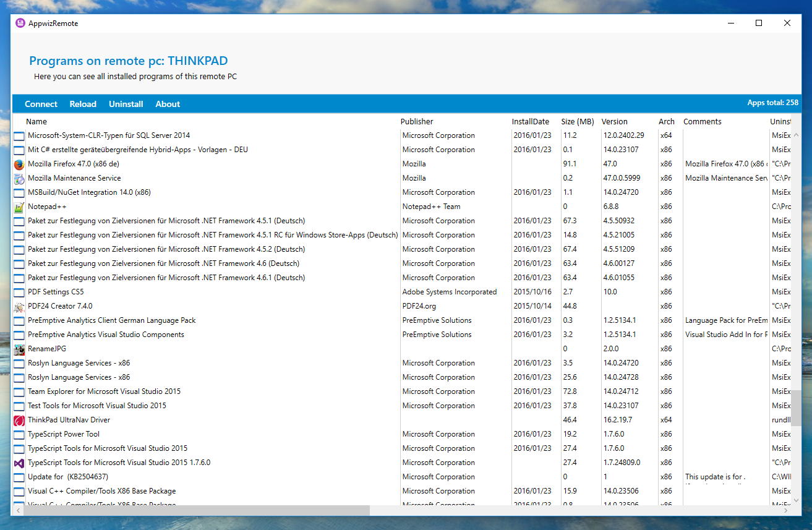This screenshot has width=812, height=530.
Task: Click the icon beside PDF Settings CS5
Action: click(19, 292)
